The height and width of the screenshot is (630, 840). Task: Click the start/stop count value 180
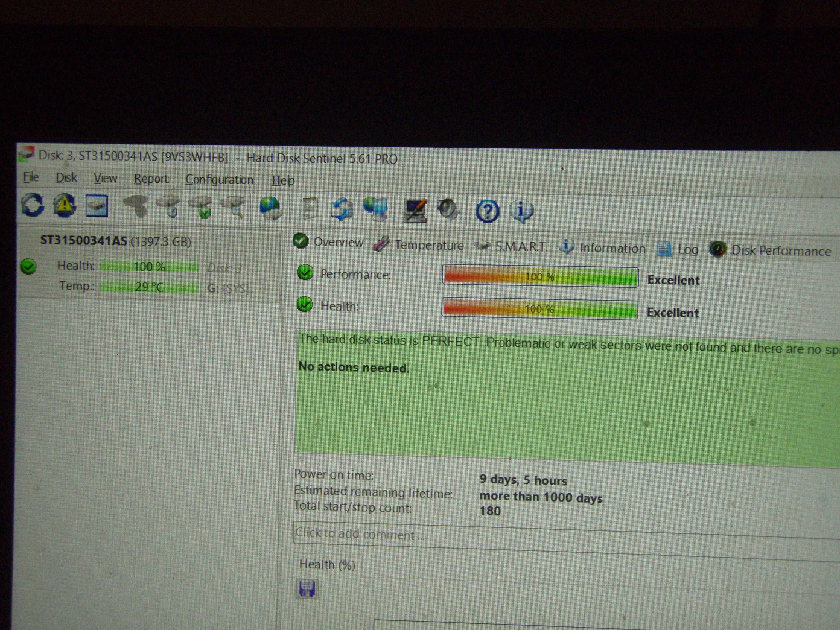click(x=490, y=511)
